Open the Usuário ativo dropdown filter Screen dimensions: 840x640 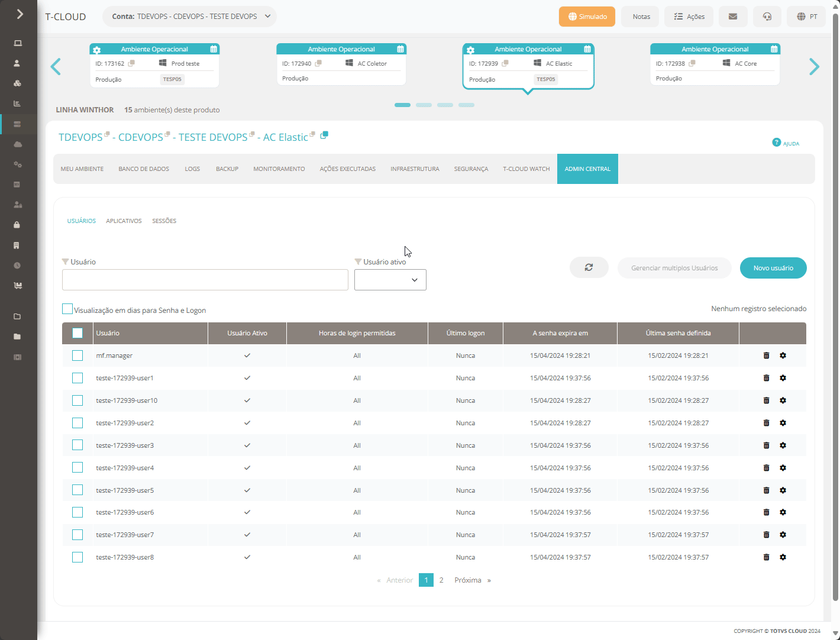coord(390,280)
